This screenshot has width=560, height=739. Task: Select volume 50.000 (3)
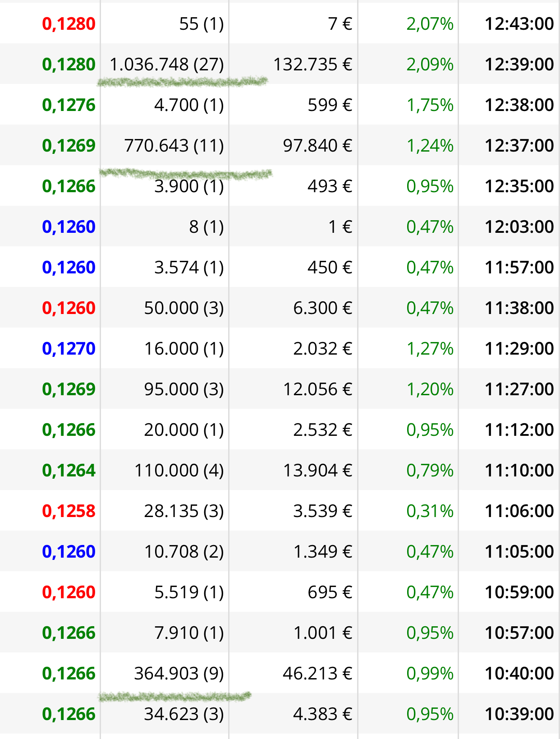point(184,308)
